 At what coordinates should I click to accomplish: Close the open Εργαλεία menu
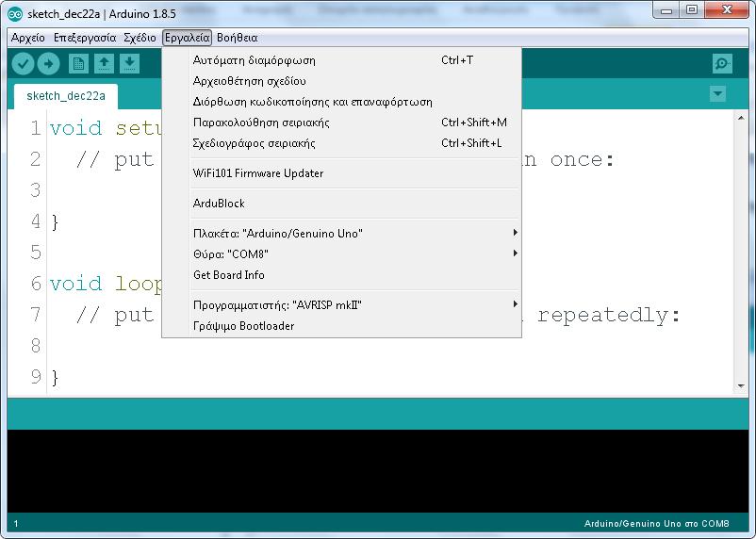tap(187, 38)
